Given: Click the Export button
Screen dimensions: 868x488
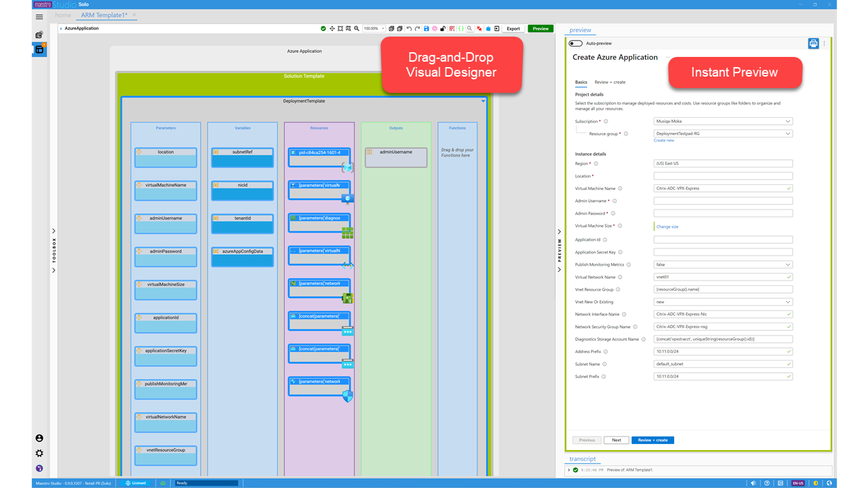Looking at the screenshot, I should pyautogui.click(x=513, y=28).
